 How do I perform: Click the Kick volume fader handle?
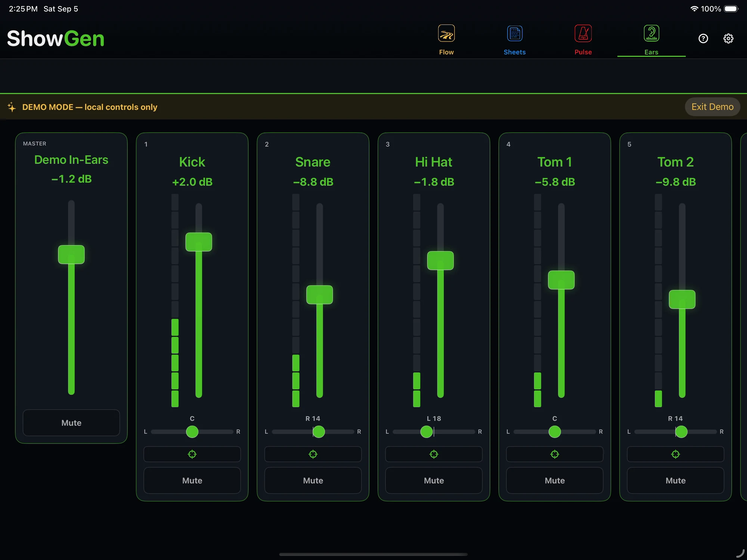click(x=199, y=242)
